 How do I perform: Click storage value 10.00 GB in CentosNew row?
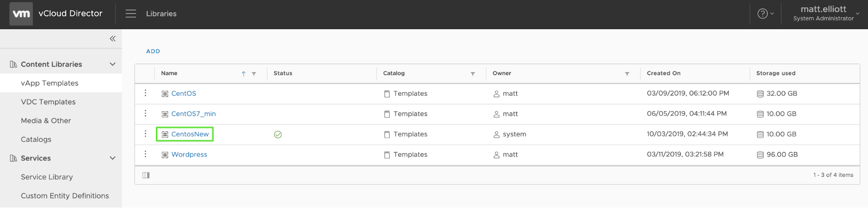[x=781, y=134]
